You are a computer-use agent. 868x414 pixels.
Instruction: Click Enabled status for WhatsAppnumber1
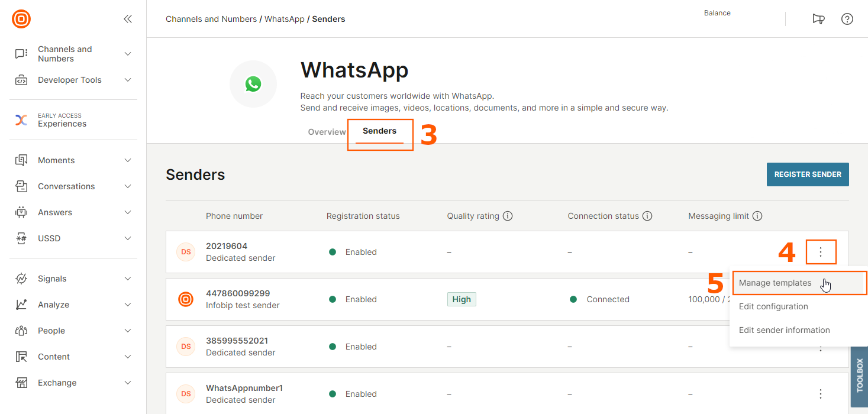pyautogui.click(x=361, y=394)
